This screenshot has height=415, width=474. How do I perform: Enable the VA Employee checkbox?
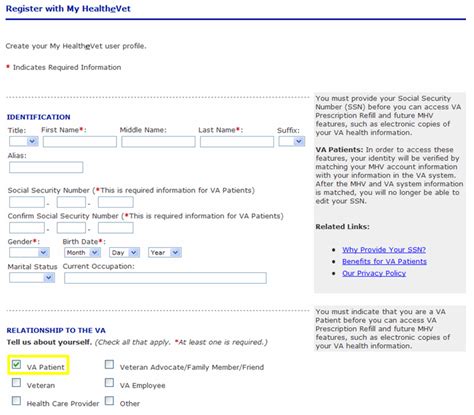coord(109,383)
